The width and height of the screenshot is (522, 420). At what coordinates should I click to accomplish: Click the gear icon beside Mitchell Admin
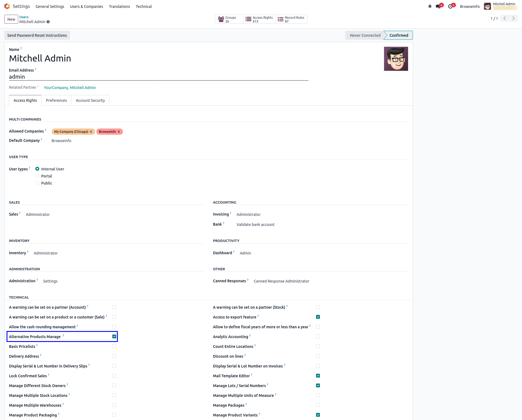pos(48,22)
